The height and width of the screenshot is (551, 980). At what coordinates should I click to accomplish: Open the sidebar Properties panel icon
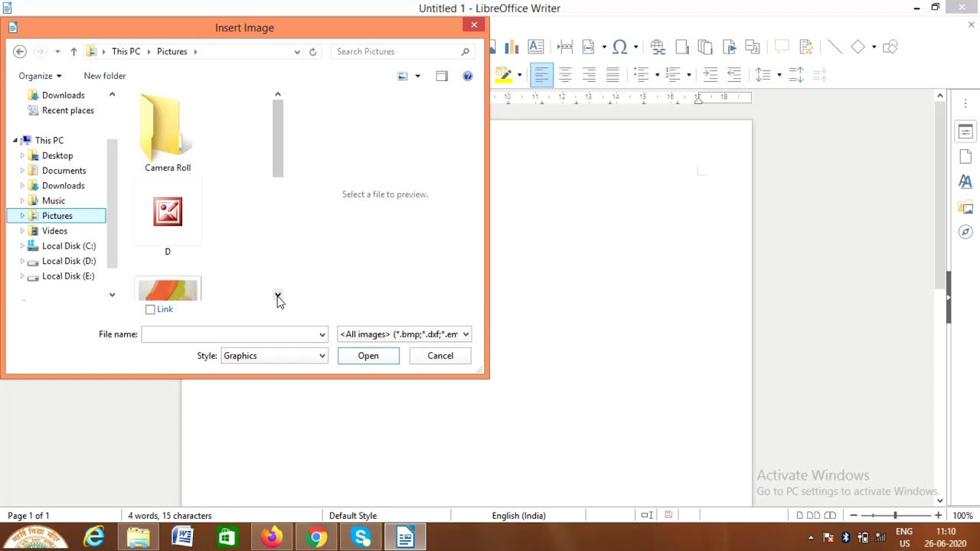pyautogui.click(x=965, y=132)
